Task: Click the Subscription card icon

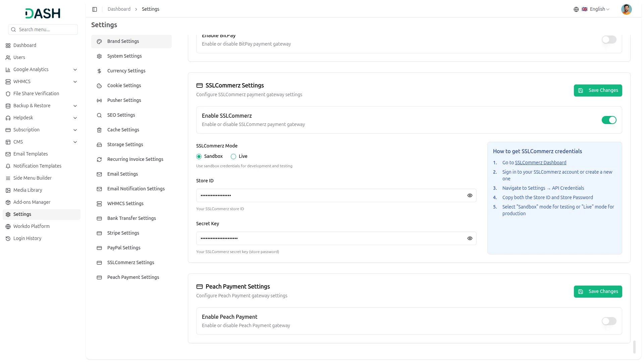Action: point(8,130)
